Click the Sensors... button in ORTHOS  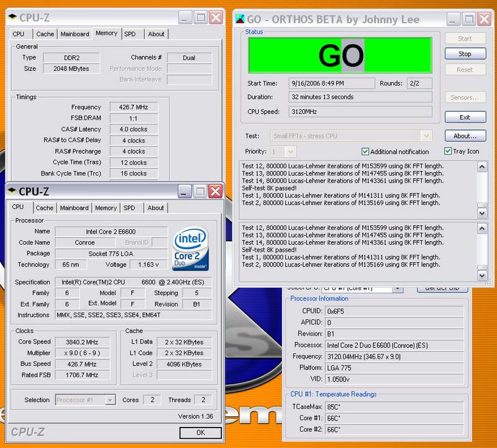(465, 98)
